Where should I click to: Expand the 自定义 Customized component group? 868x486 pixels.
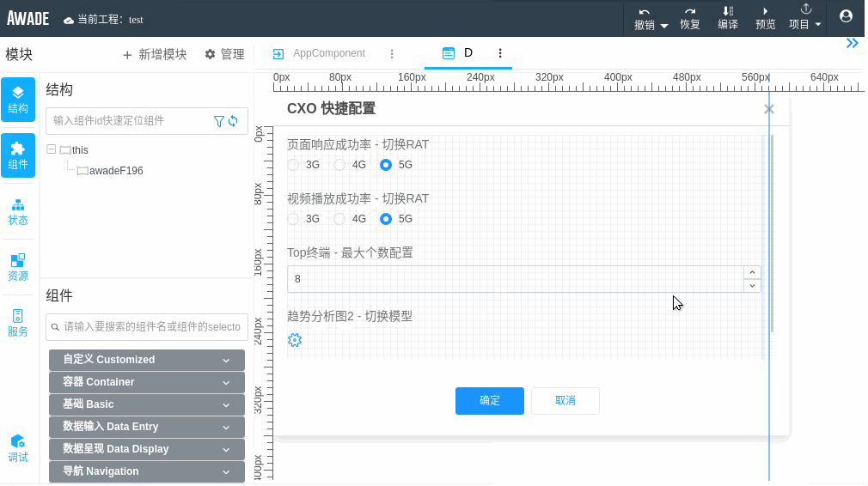point(147,360)
